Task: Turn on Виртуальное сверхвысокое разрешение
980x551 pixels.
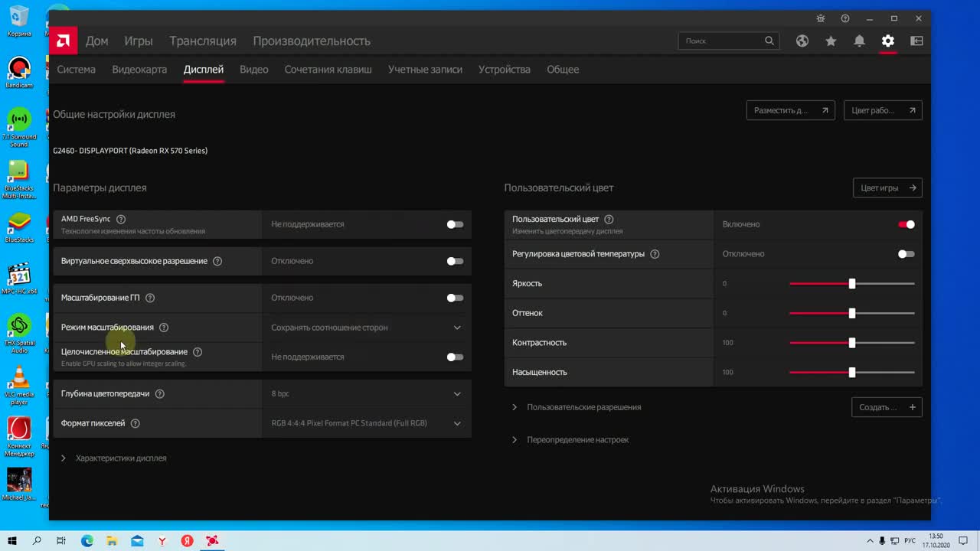Action: (454, 260)
